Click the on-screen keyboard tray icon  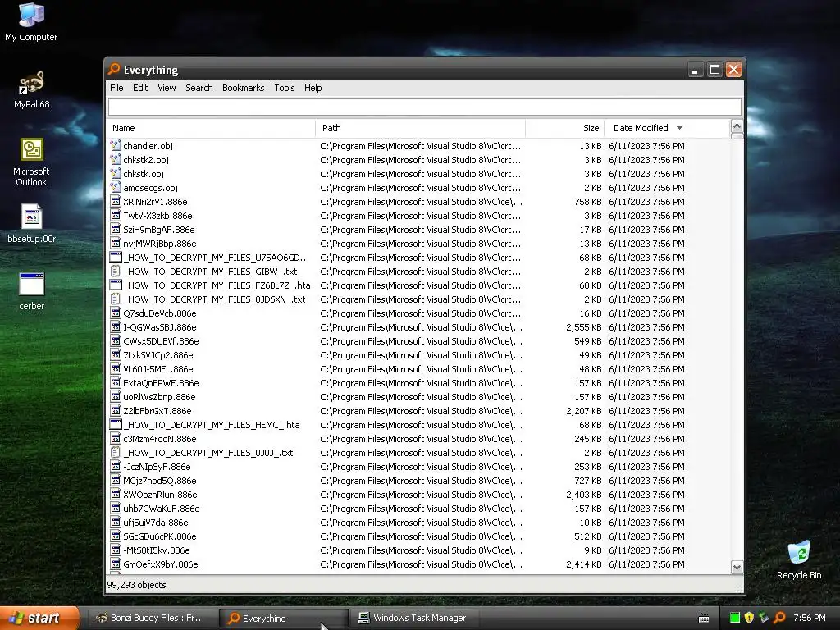pos(704,619)
